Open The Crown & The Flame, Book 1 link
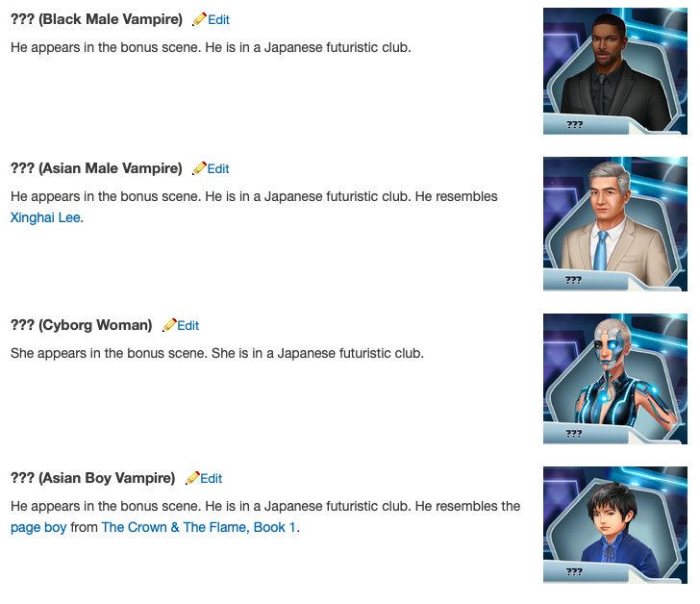 tap(199, 527)
